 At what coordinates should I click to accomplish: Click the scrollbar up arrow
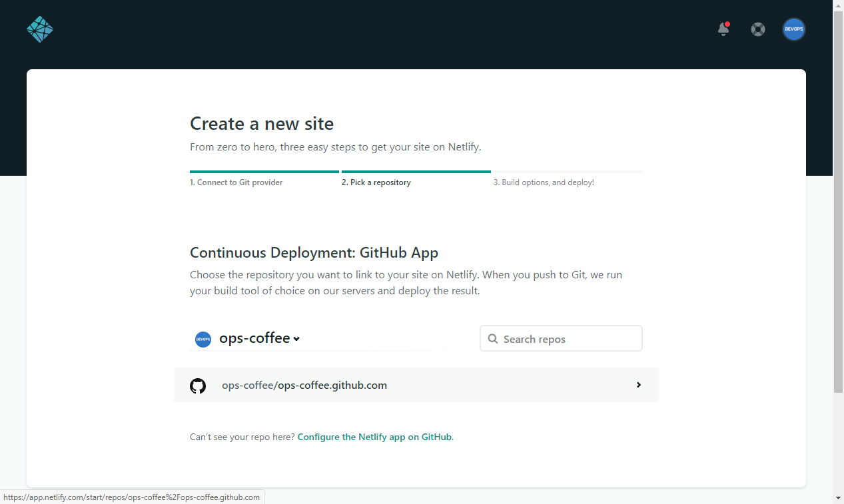point(838,5)
